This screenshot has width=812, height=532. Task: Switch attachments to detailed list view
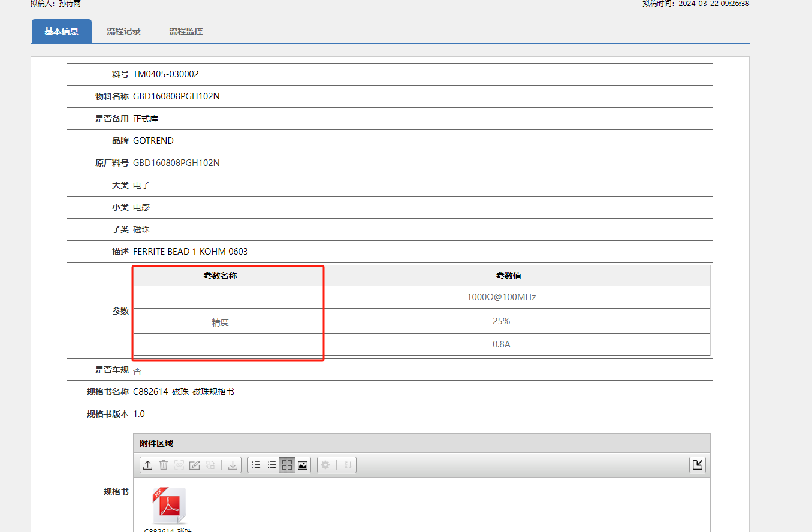(271, 465)
